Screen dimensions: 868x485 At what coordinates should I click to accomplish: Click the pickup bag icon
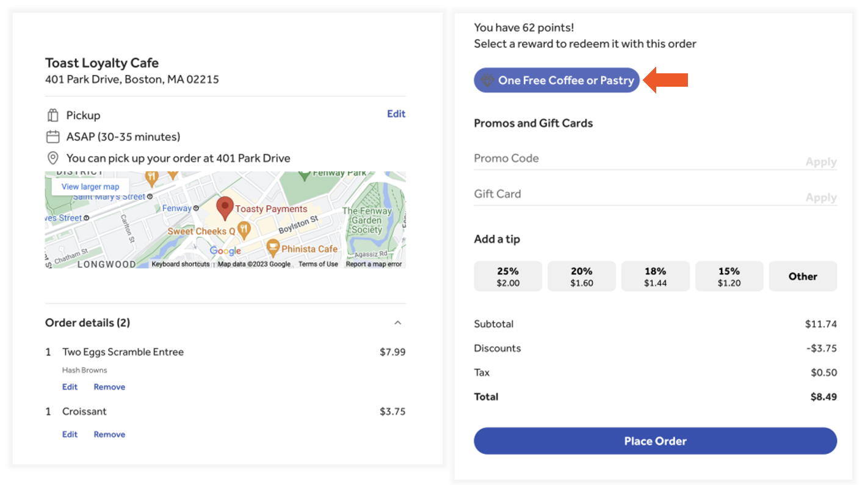coord(53,115)
